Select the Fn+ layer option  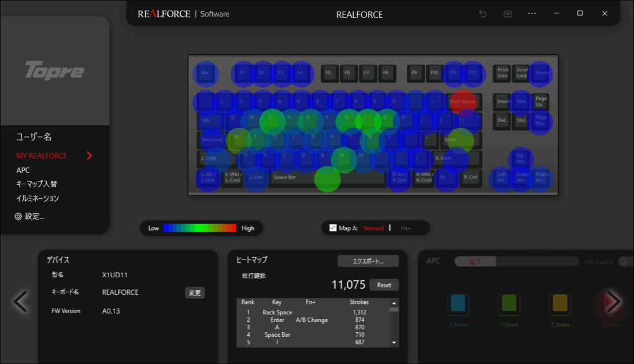pyautogui.click(x=406, y=229)
